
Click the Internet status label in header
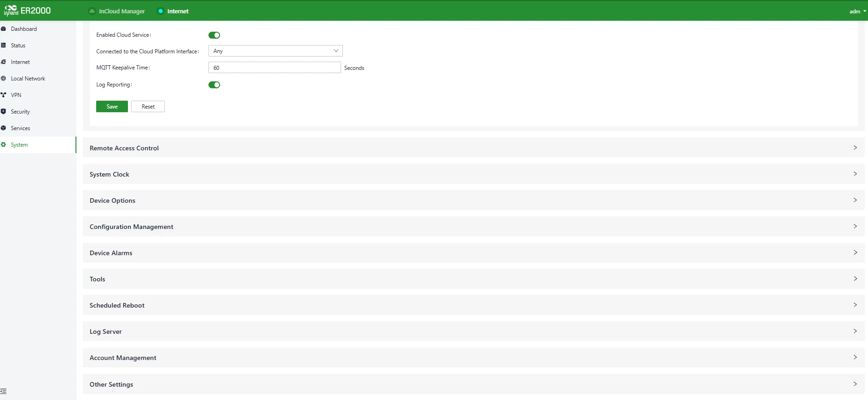click(178, 11)
